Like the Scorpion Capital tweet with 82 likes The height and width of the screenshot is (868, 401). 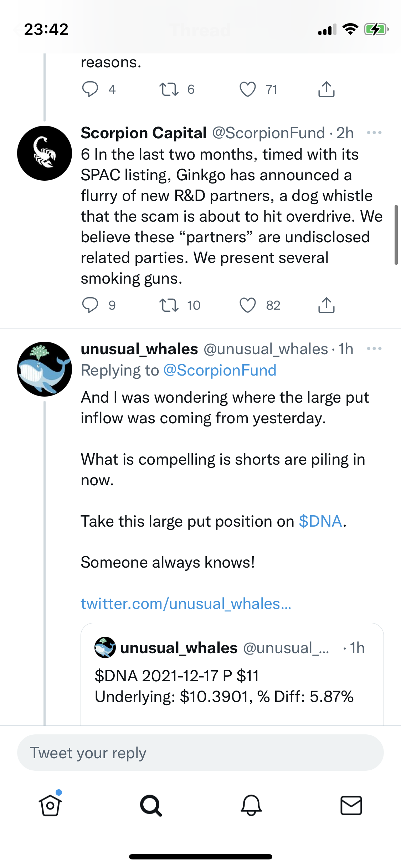(248, 305)
